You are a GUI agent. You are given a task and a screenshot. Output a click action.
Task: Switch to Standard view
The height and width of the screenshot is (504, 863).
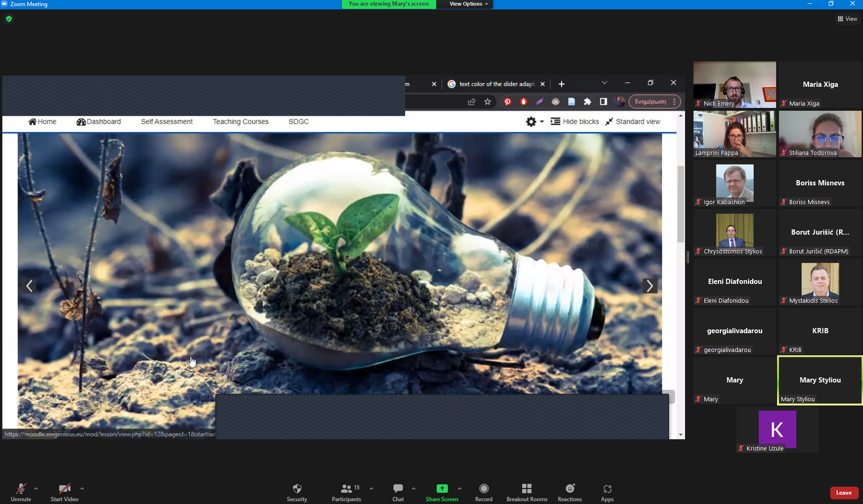point(632,122)
